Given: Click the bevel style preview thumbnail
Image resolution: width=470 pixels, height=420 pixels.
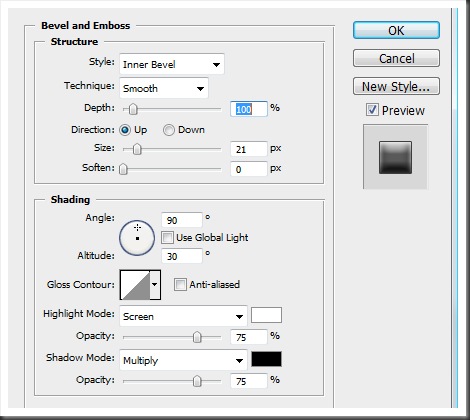Looking at the screenshot, I should pos(395,157).
